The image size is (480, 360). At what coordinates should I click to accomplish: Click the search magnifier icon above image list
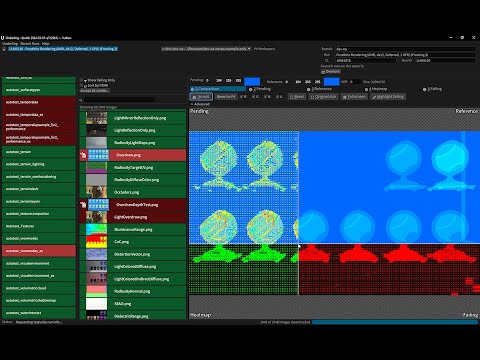(x=81, y=100)
